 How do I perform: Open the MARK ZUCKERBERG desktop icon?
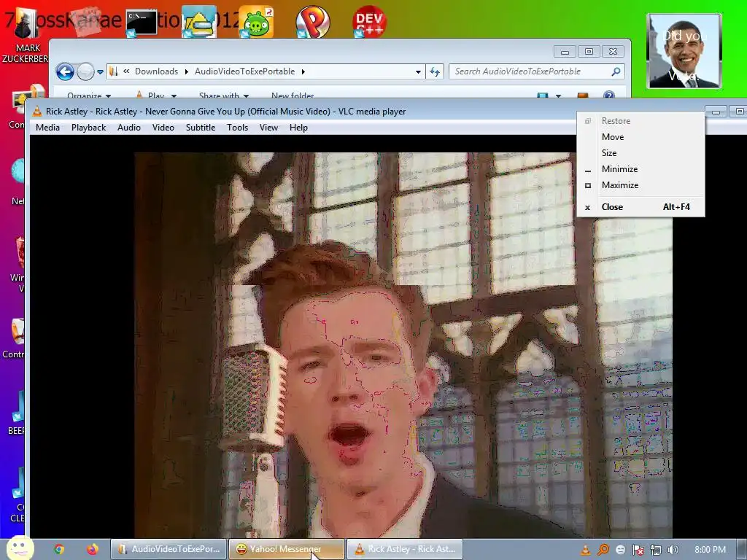pyautogui.click(x=27, y=36)
